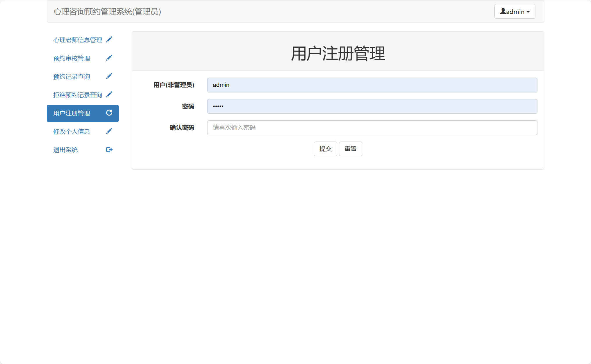
Task: Click 退出系统 to log out
Action: pyautogui.click(x=65, y=150)
